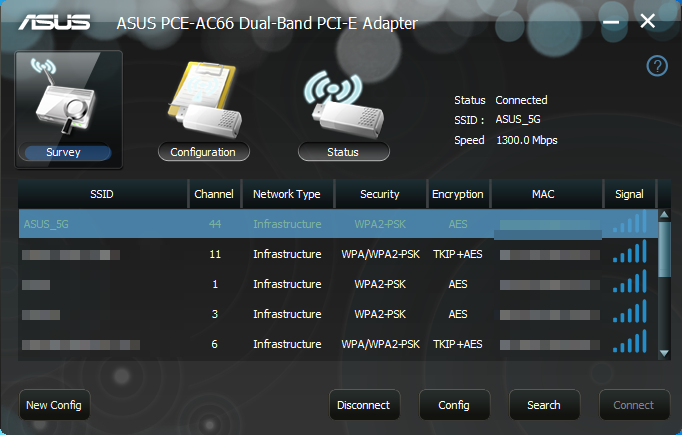Click the network list scroll down arrow
The image size is (682, 435).
664,353
